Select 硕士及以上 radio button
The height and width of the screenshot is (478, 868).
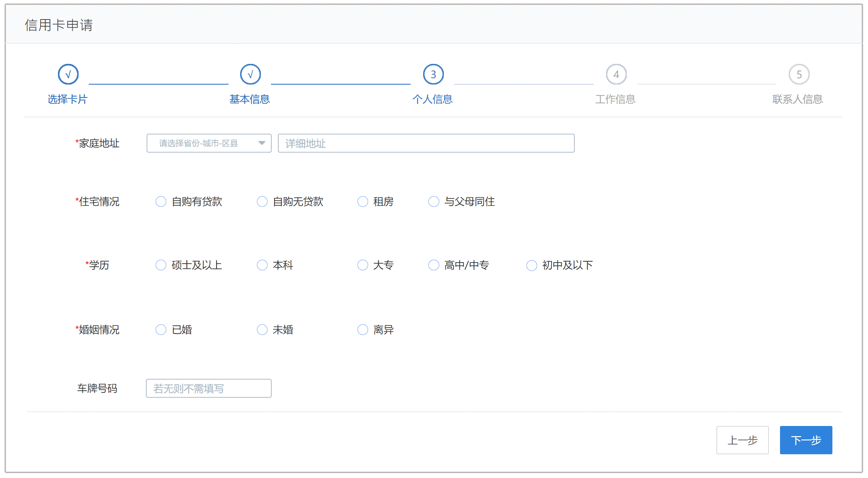point(161,265)
